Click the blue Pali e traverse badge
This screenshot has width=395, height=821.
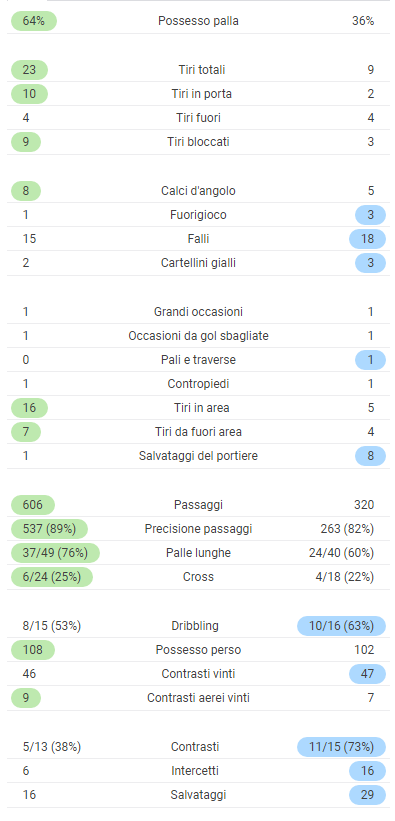[x=370, y=360]
